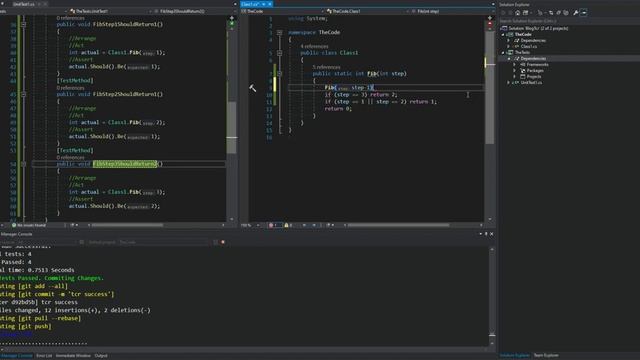
Task: Select Class1.cs file in Solution Explorer
Action: click(x=529, y=47)
